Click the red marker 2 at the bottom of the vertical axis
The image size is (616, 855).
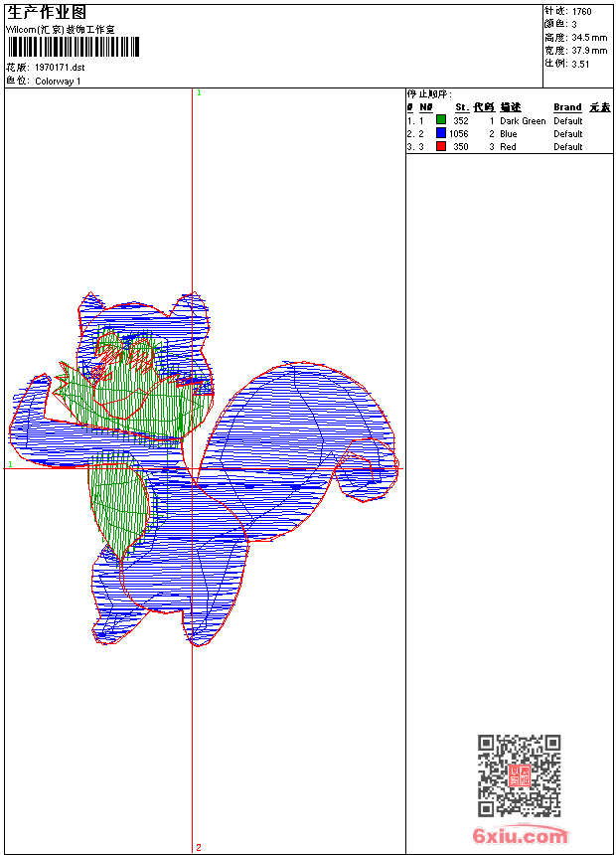pos(199,847)
